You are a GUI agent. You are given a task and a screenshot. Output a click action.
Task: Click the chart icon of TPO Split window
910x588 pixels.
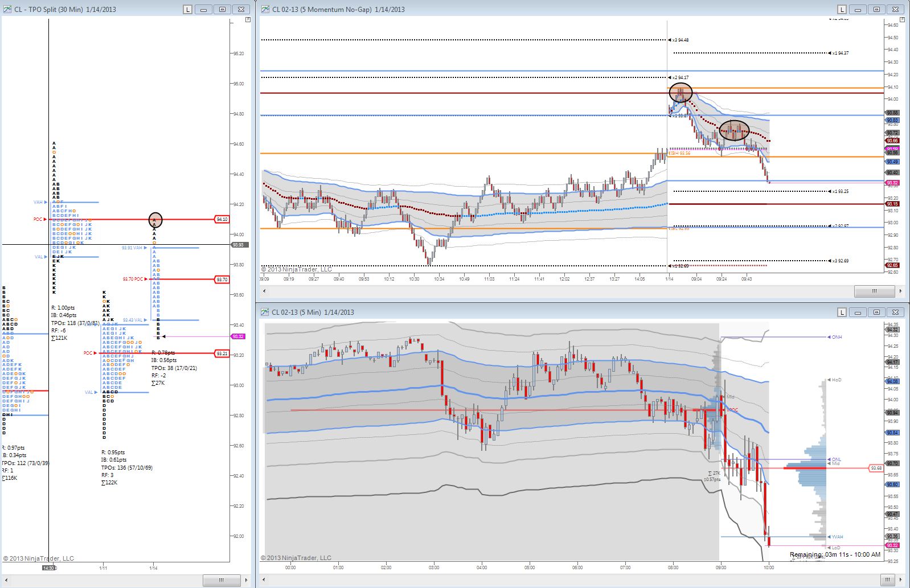point(7,9)
